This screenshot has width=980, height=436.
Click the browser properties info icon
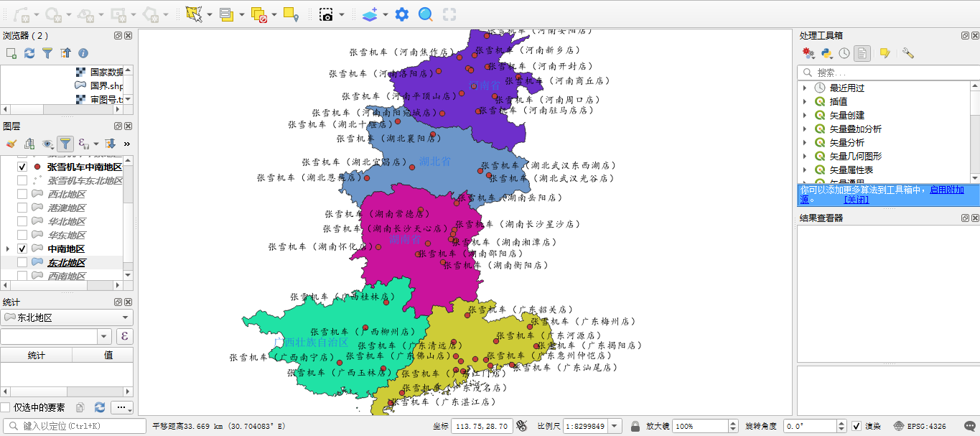click(x=83, y=53)
